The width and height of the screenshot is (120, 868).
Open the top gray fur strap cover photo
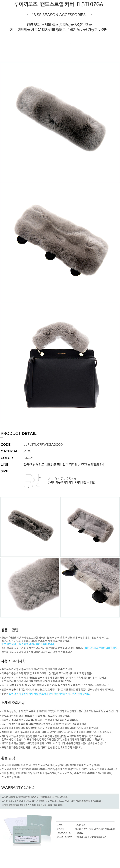(x=60, y=122)
